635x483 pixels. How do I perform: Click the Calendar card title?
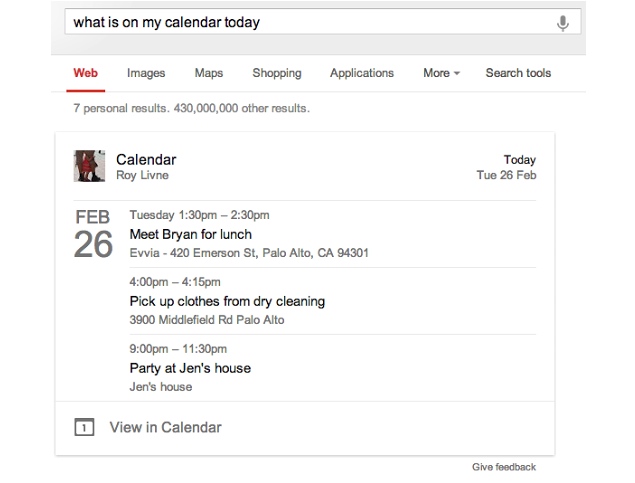point(146,160)
